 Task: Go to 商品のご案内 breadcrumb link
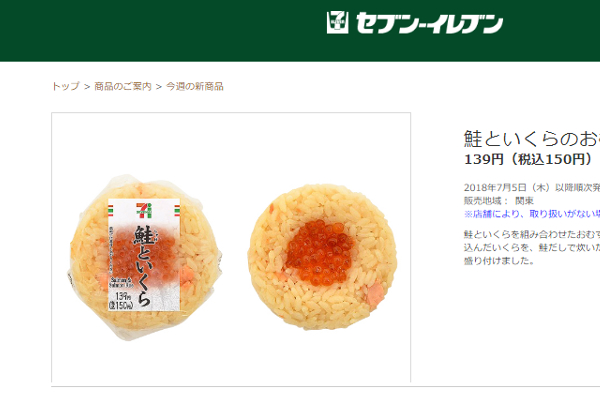(123, 87)
